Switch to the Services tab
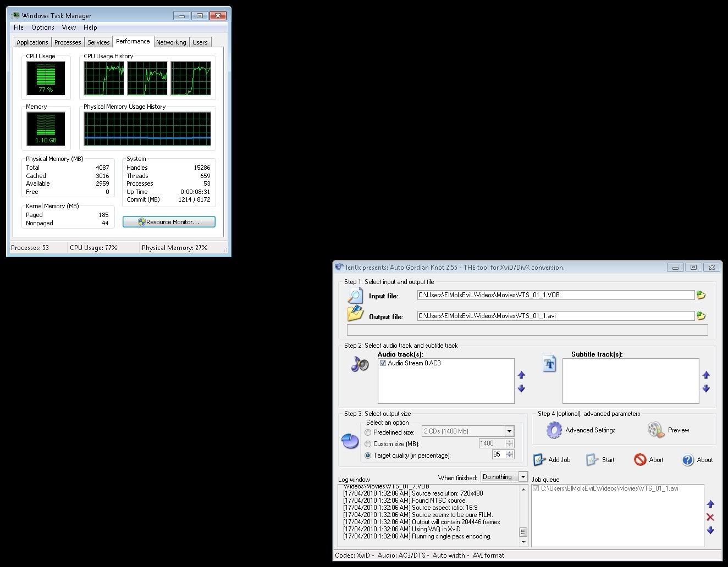The width and height of the screenshot is (728, 567). click(98, 42)
